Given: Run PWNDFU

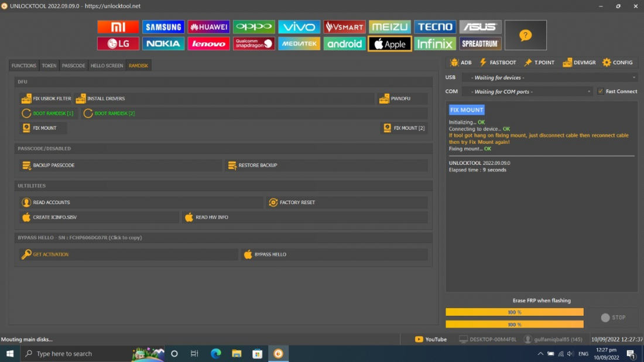Looking at the screenshot, I should point(403,98).
